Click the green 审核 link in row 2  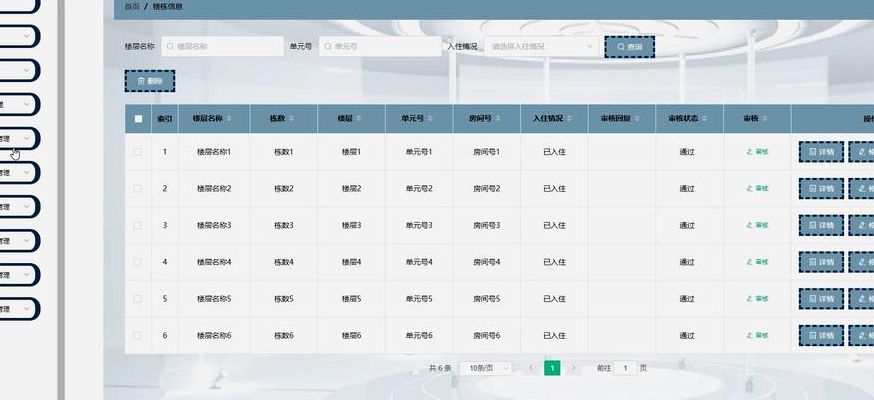tap(757, 188)
